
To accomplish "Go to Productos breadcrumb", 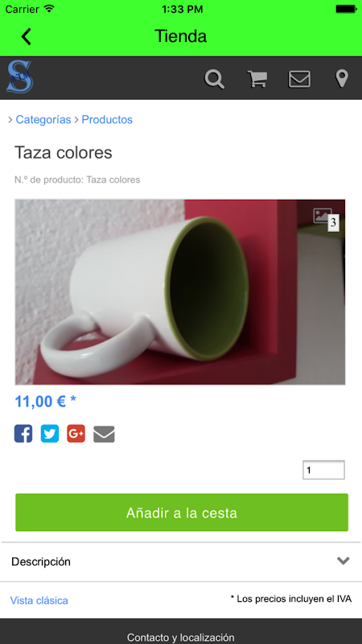I will point(107,119).
